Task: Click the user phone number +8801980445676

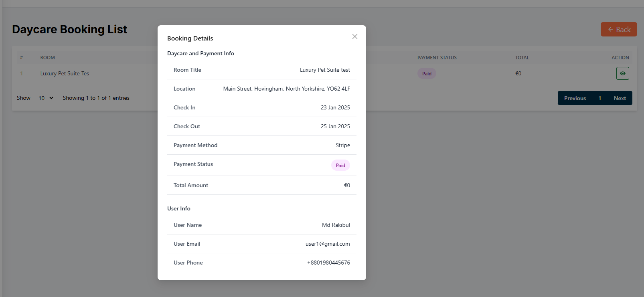Action: (328, 263)
